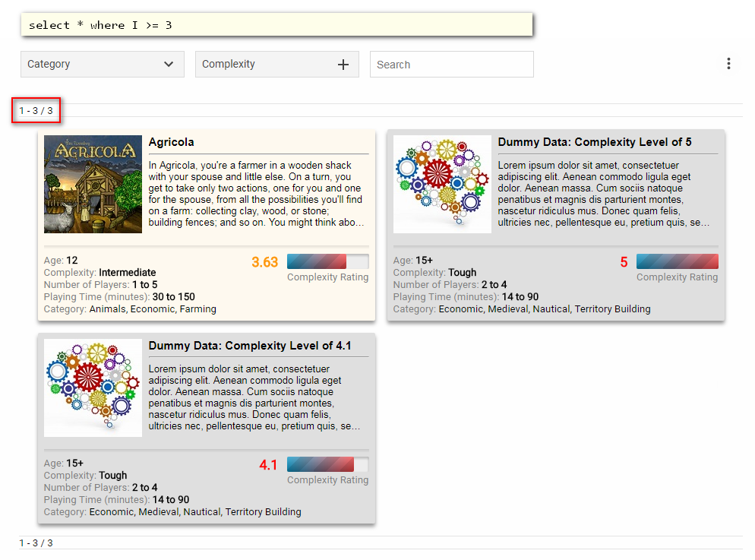This screenshot has height=560, width=755.
Task: Click the Category dropdown chevron arrow
Action: (x=169, y=65)
